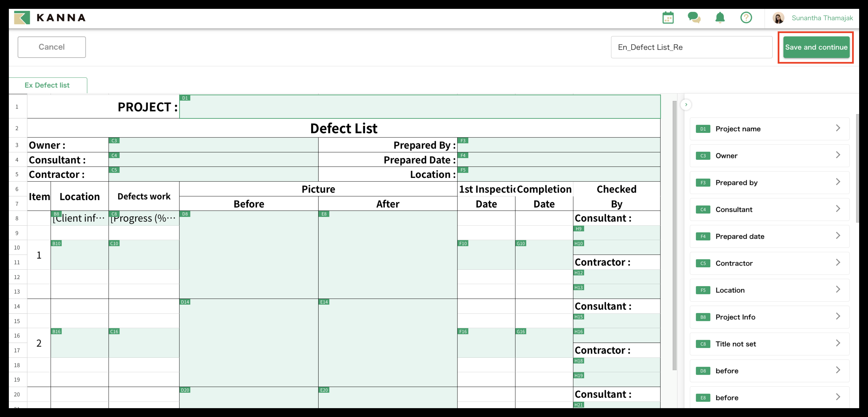Open the chat messages icon
This screenshot has width=868, height=417.
coord(694,18)
